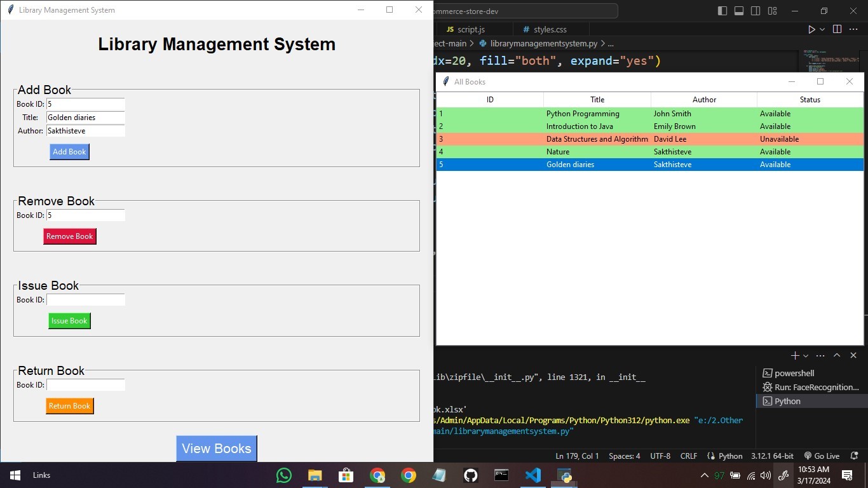868x488 pixels.
Task: Click the red Remove Book button
Action: [70, 236]
